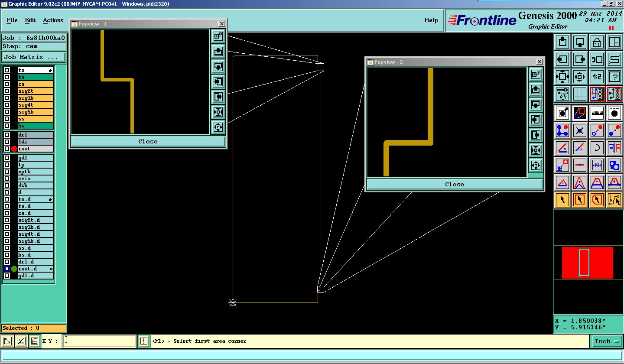This screenshot has height=364, width=624.
Task: Toggle the checkbox for layer sig2t
Action: (x=7, y=91)
